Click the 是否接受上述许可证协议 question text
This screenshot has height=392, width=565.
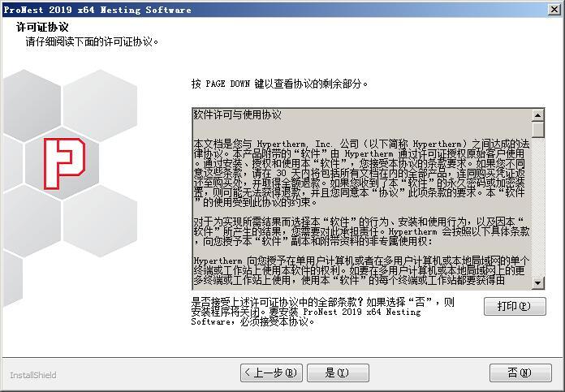click(x=322, y=312)
